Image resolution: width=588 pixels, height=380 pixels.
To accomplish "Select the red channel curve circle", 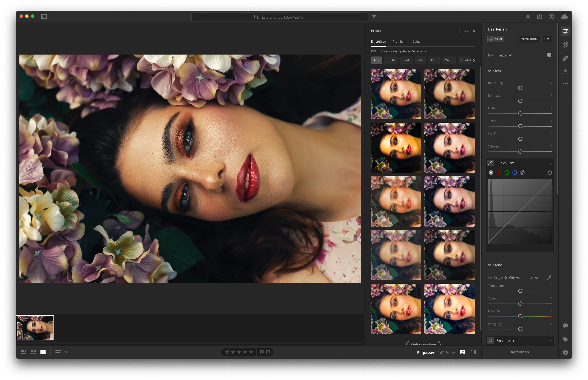I will click(x=499, y=173).
